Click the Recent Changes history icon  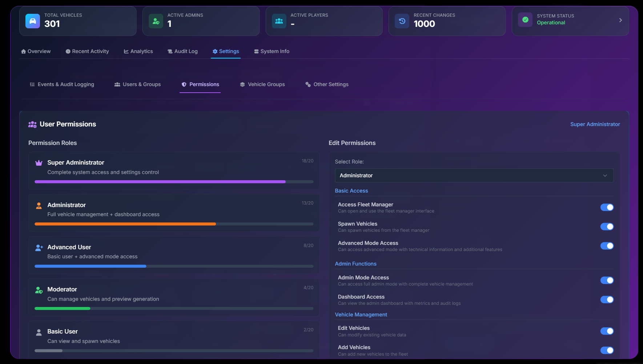tap(402, 21)
